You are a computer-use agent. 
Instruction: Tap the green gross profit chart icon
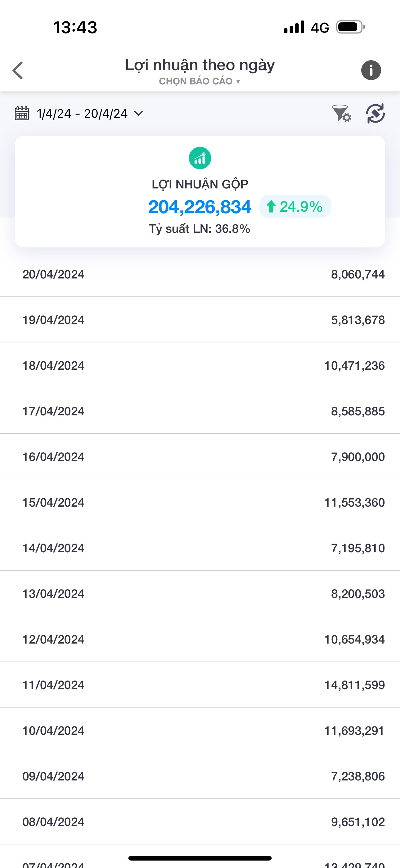click(x=200, y=158)
